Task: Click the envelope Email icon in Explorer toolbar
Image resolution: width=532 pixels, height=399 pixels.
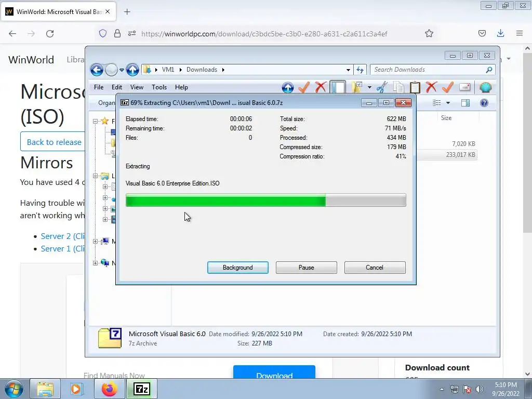Action: click(x=464, y=87)
